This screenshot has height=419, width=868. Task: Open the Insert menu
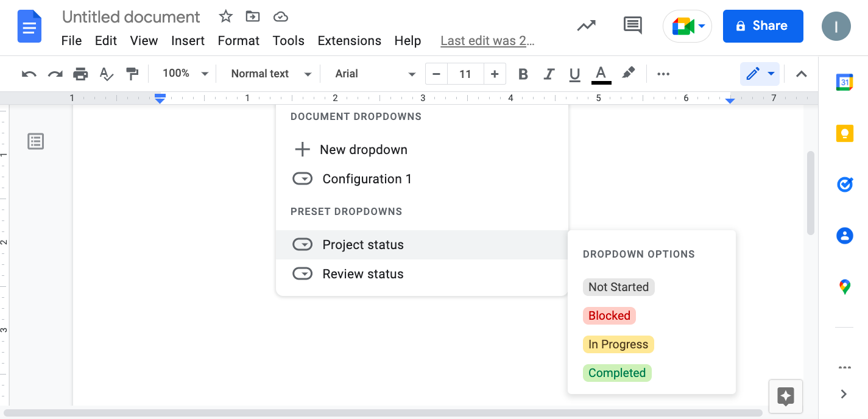(x=188, y=40)
